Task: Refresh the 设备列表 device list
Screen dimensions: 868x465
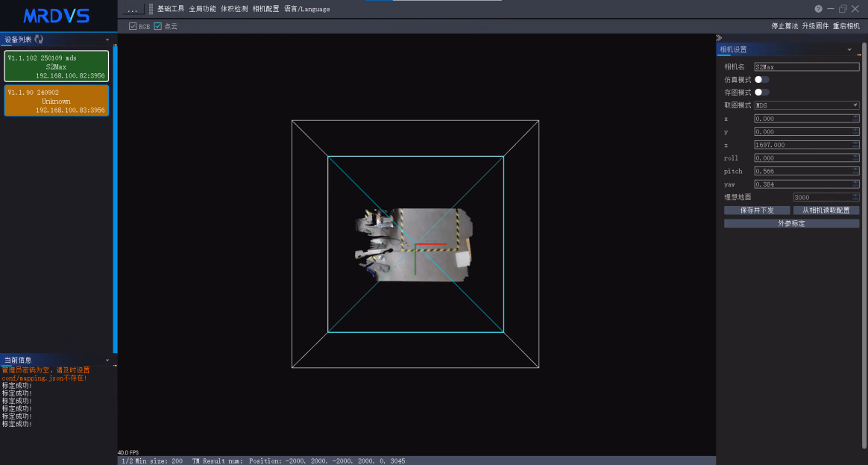Action: (x=39, y=40)
